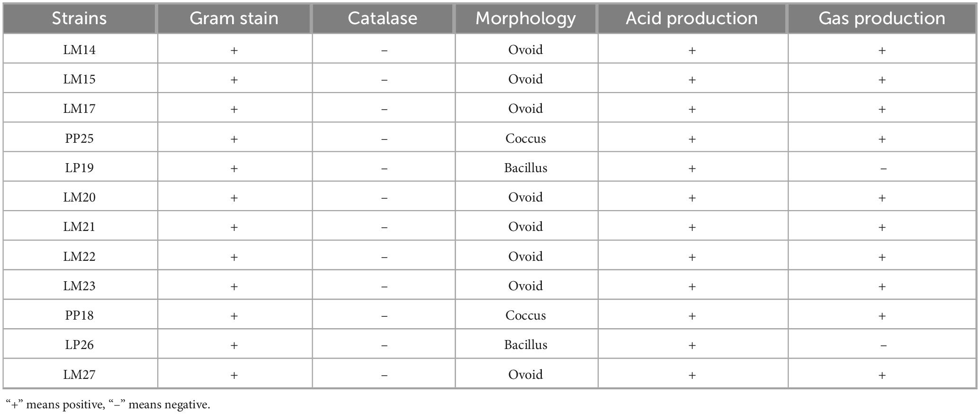The image size is (980, 414).
Task: Click the PP25 strain cell
Action: tap(79, 138)
